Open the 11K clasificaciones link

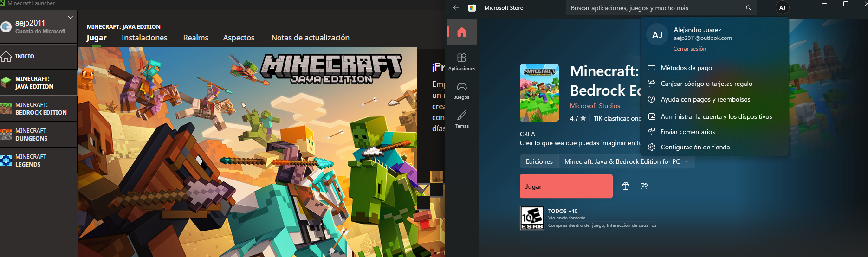coord(617,118)
